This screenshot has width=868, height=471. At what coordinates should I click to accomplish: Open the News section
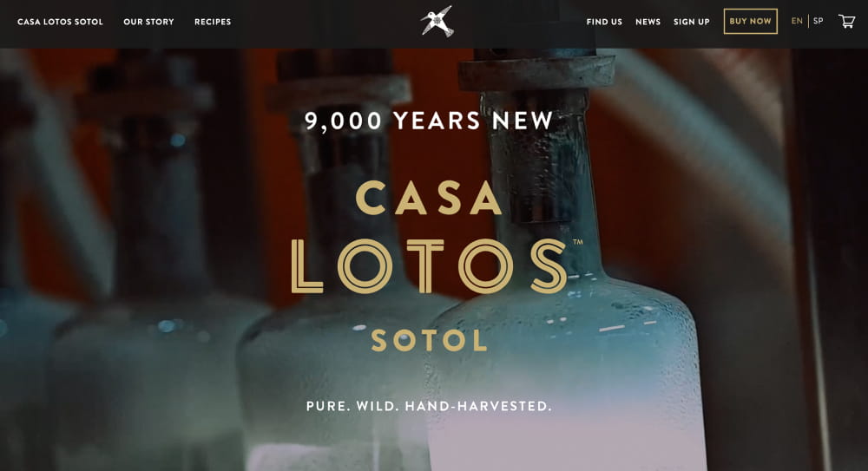(x=648, y=22)
